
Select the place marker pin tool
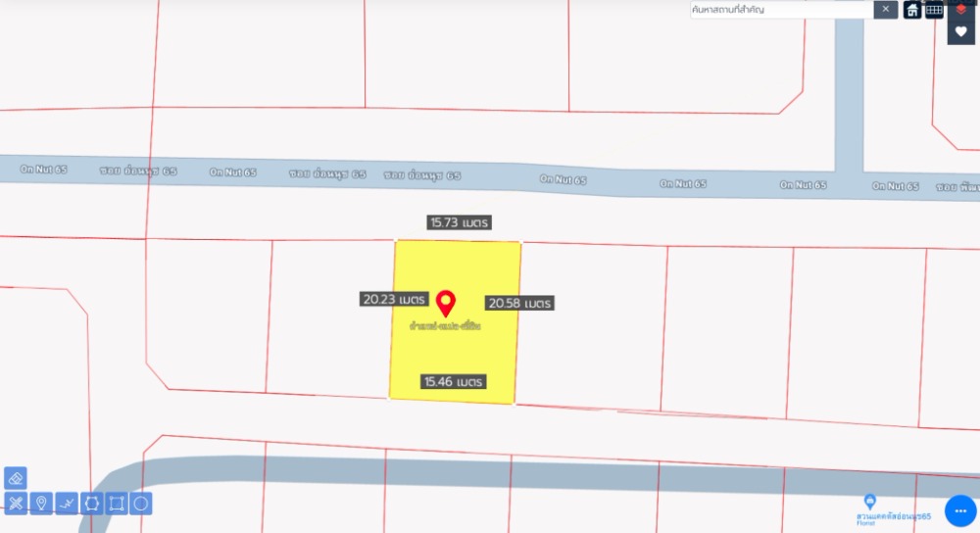41,504
